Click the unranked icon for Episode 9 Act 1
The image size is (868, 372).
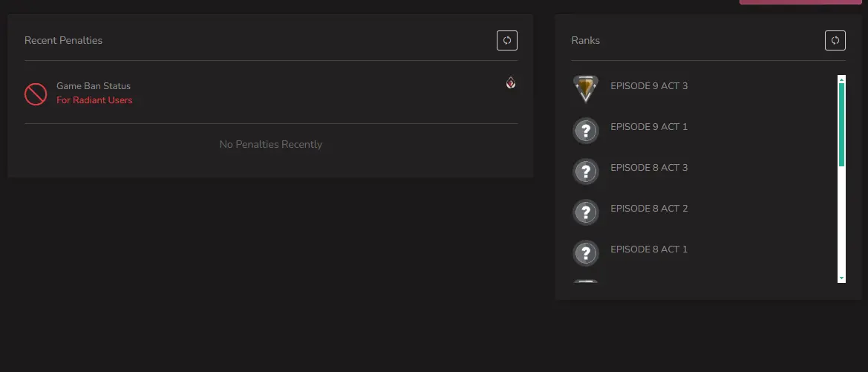(x=586, y=131)
